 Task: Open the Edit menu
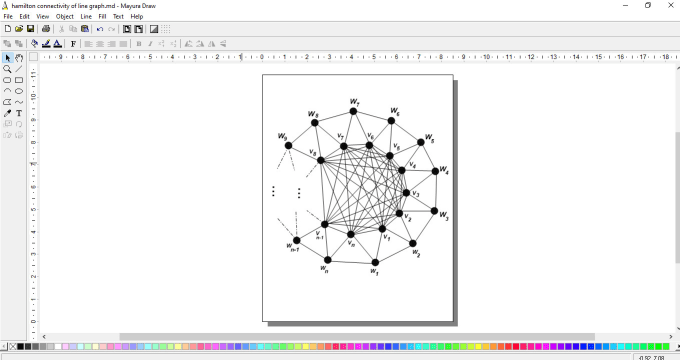[x=25, y=16]
